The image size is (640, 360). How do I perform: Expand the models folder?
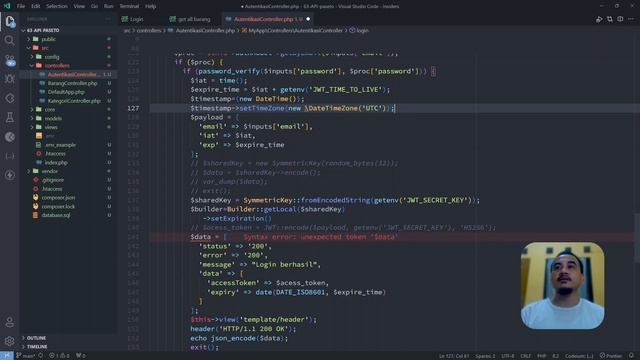click(53, 118)
